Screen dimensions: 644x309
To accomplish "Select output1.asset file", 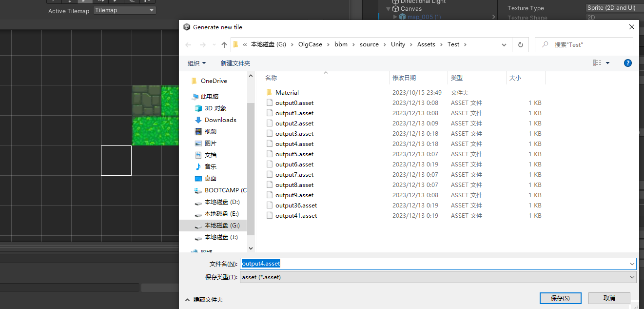I will click(294, 113).
